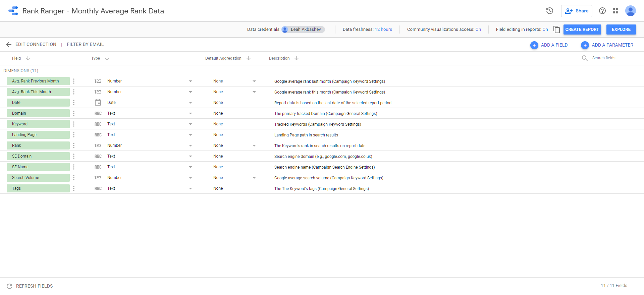Change Data freshness 12 hours setting
644x295 pixels.
[x=383, y=29]
